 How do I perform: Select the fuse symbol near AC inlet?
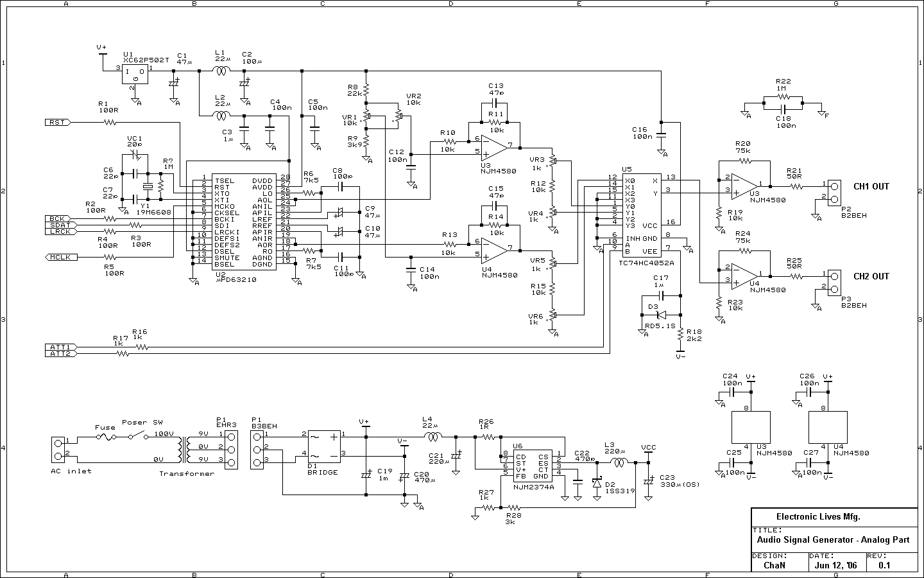click(105, 436)
